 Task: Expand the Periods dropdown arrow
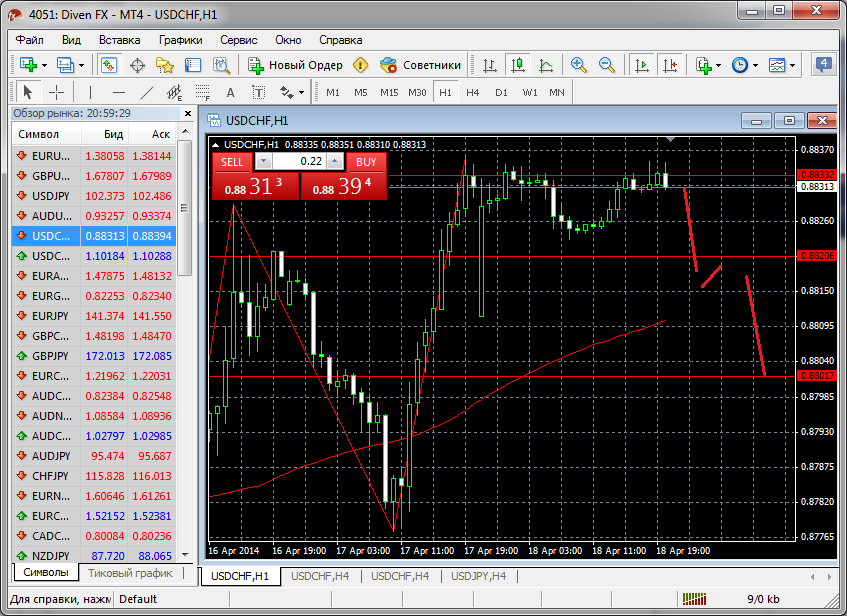pyautogui.click(x=755, y=65)
